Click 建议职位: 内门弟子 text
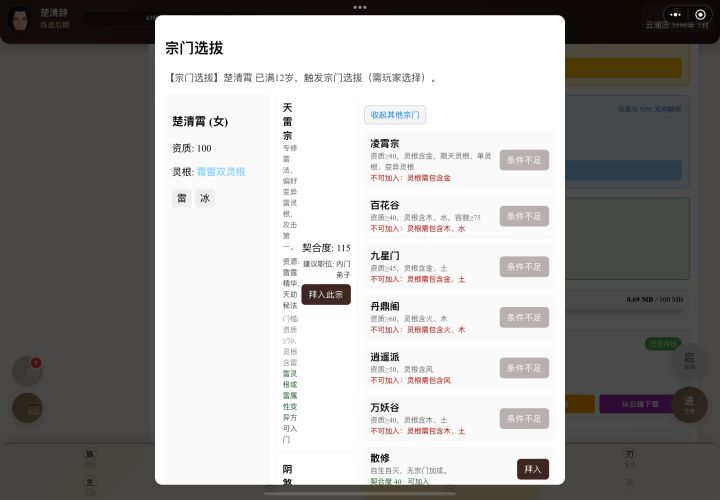 [x=327, y=269]
